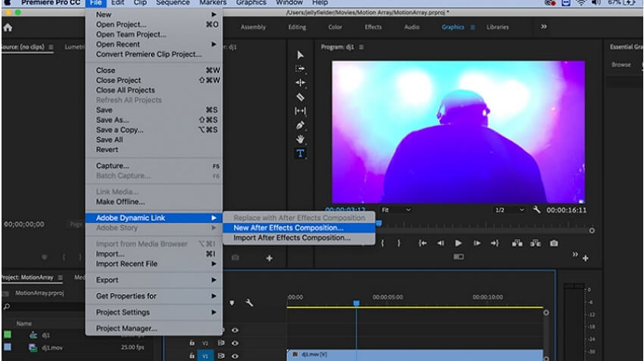Open Program monitor settings wrench
Viewport: 644px width, 361px height.
click(536, 209)
